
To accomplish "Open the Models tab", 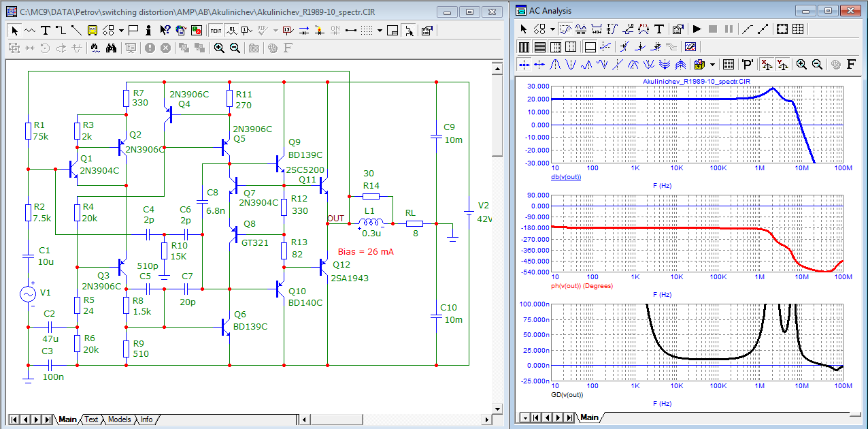I will pyautogui.click(x=119, y=419).
